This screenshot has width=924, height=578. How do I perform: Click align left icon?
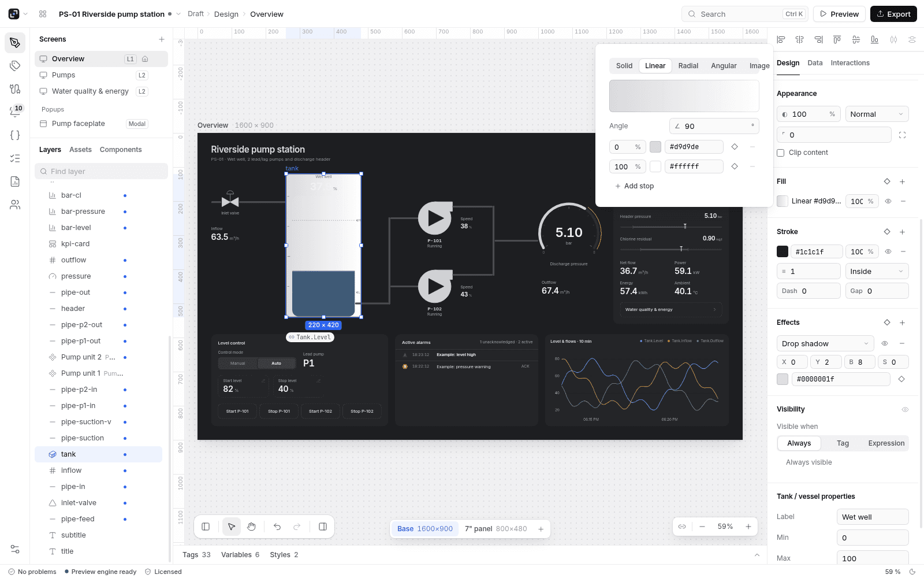point(781,39)
